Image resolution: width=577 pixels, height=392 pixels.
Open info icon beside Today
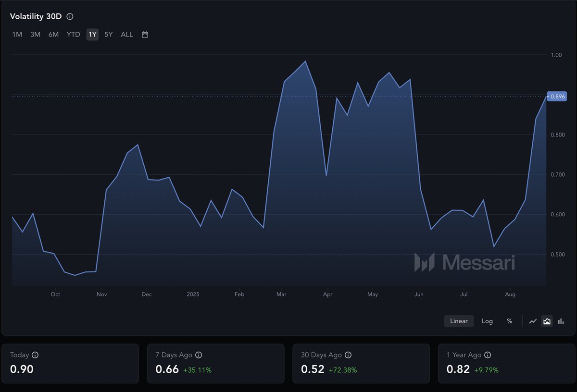point(35,355)
